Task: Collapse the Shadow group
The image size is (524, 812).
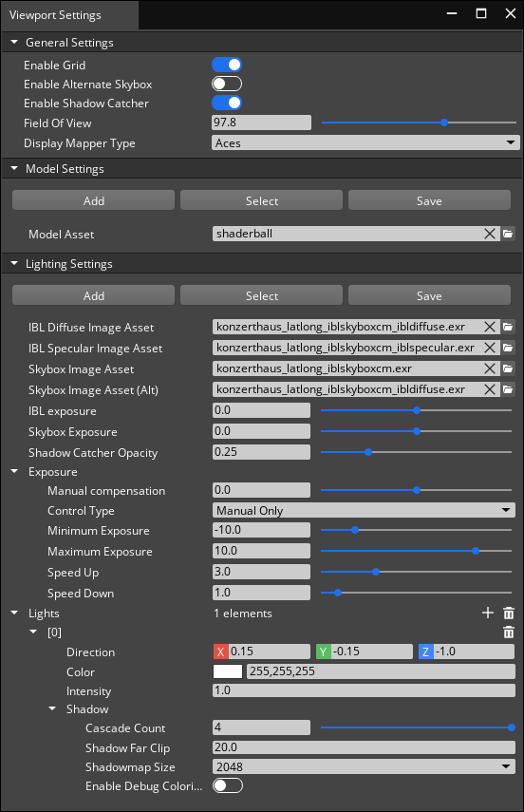Action: click(52, 708)
